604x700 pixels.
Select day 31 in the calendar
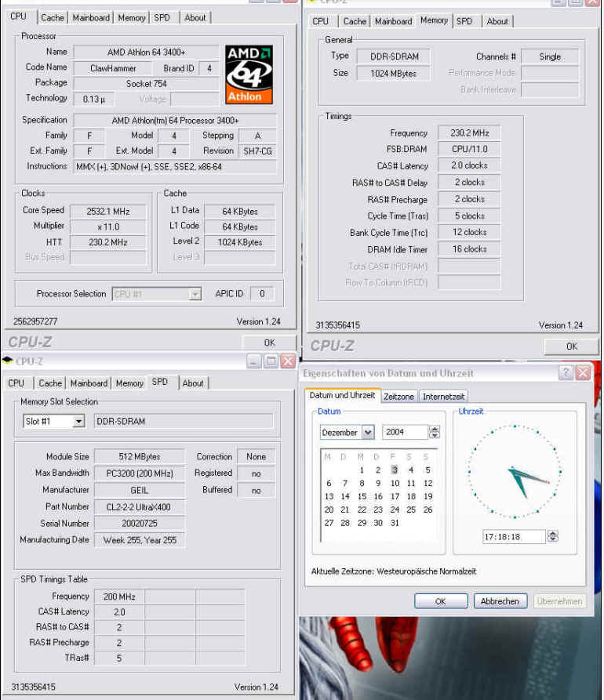[395, 523]
